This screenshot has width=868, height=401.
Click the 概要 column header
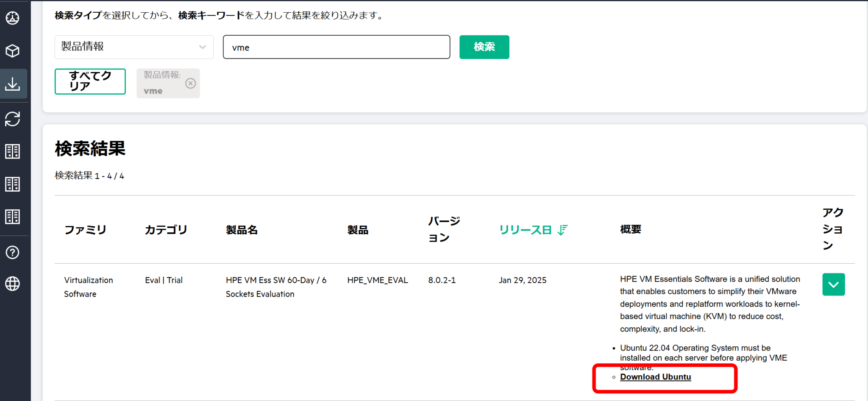coord(630,229)
